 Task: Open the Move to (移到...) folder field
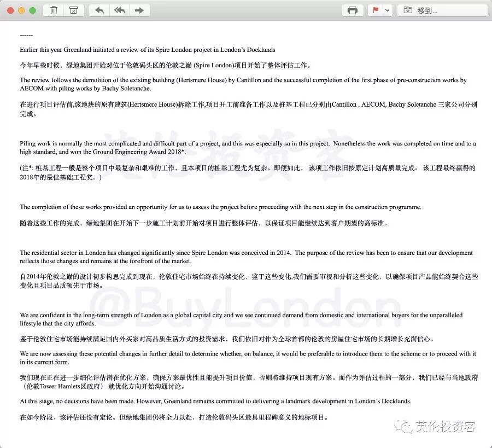pos(442,10)
